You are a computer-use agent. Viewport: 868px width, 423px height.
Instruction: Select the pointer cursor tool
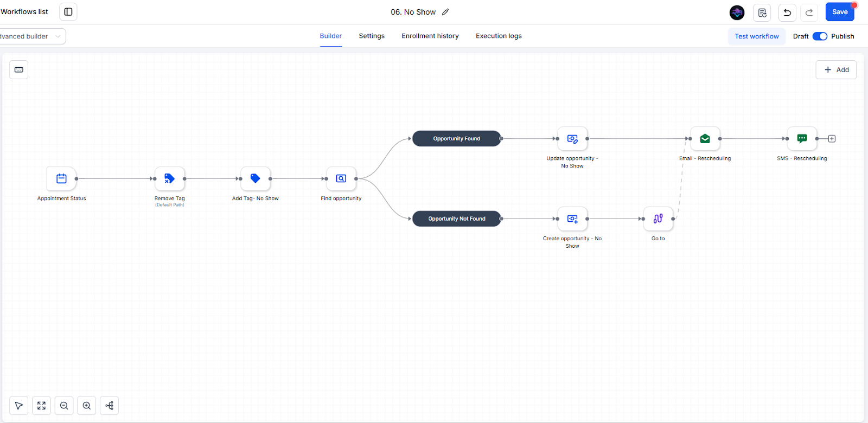point(19,406)
